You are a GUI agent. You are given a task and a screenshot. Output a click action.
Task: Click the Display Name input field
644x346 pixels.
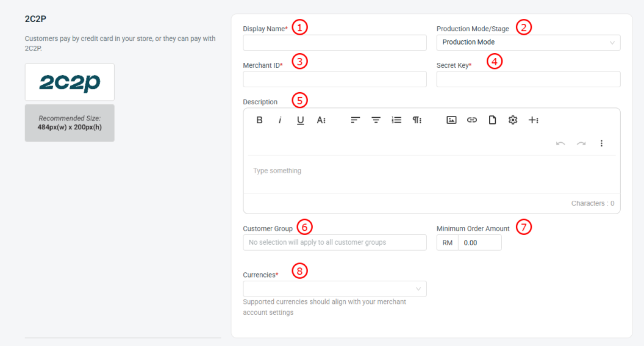pos(334,43)
